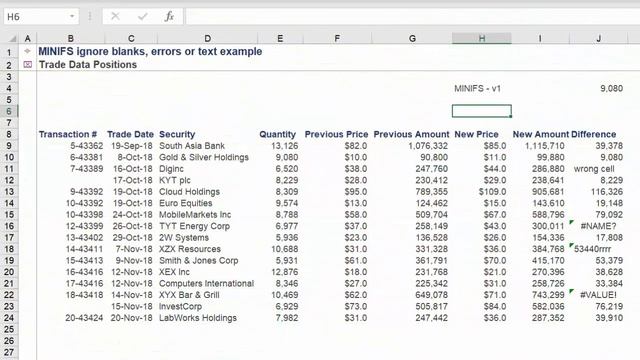Select row header 6

pyautogui.click(x=9, y=111)
